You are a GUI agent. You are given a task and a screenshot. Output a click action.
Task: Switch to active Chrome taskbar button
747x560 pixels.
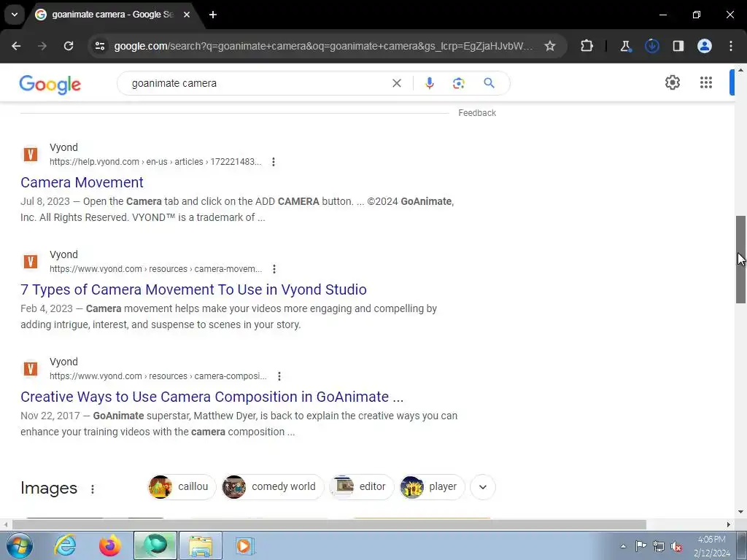coord(155,545)
